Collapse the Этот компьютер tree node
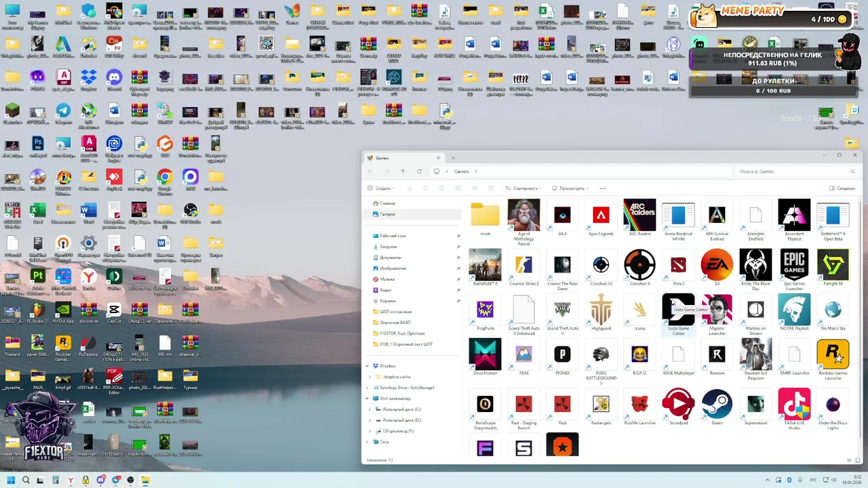The image size is (868, 488). pos(368,399)
